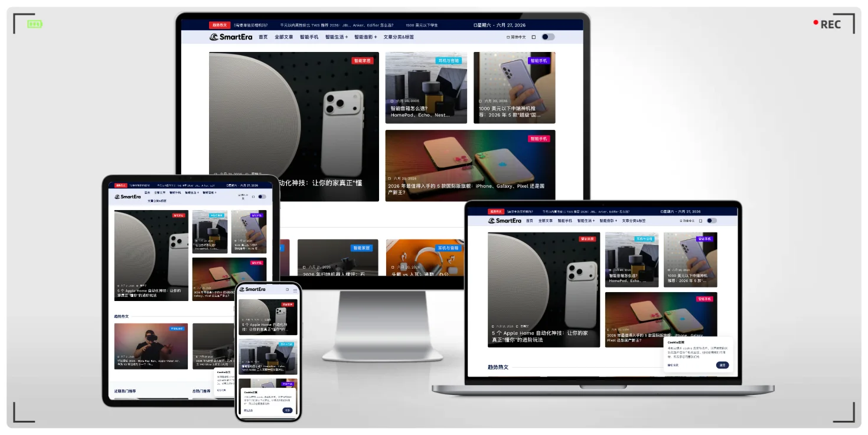Open the 5 个 Apple Home article on the phone
Screen dimensions: 868x435
(265, 326)
